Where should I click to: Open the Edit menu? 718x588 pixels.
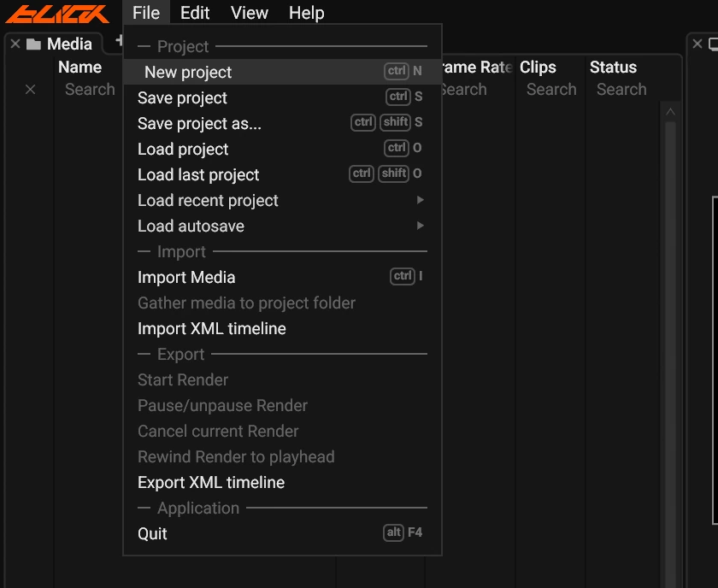(x=195, y=12)
